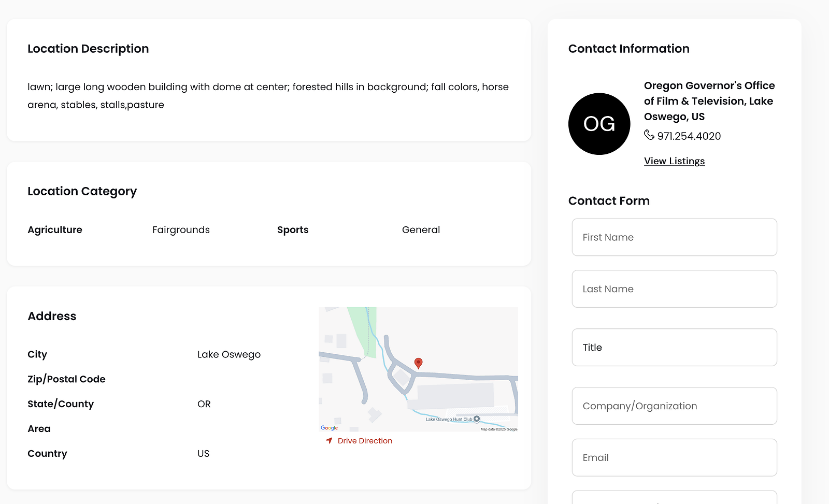Click the phone number 971.254.4020
829x504 pixels.
[x=689, y=136]
